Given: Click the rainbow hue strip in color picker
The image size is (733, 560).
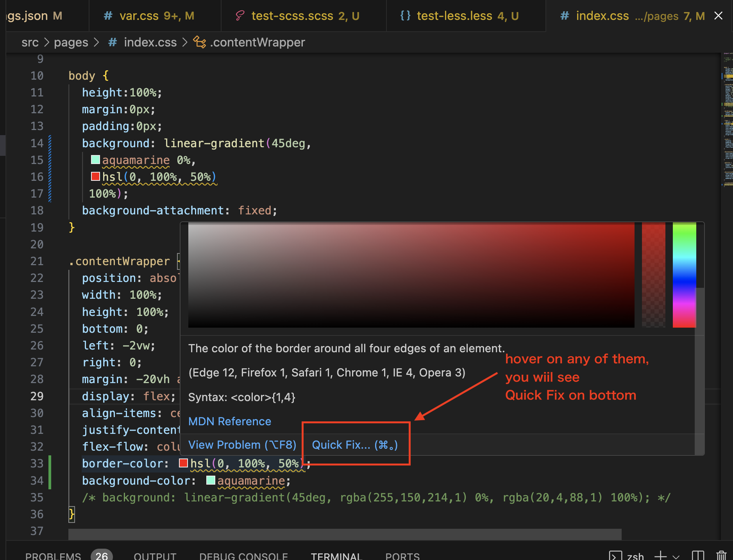Looking at the screenshot, I should (x=685, y=275).
